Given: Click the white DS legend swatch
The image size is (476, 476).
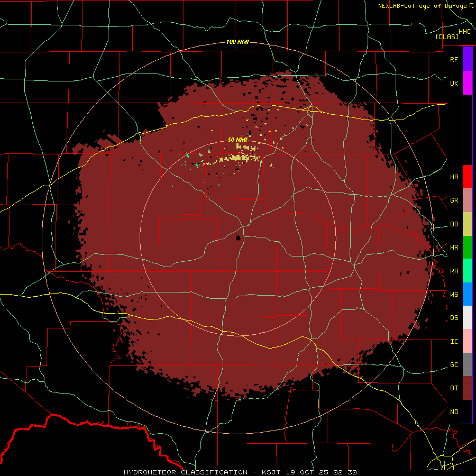Looking at the screenshot, I should [x=467, y=317].
